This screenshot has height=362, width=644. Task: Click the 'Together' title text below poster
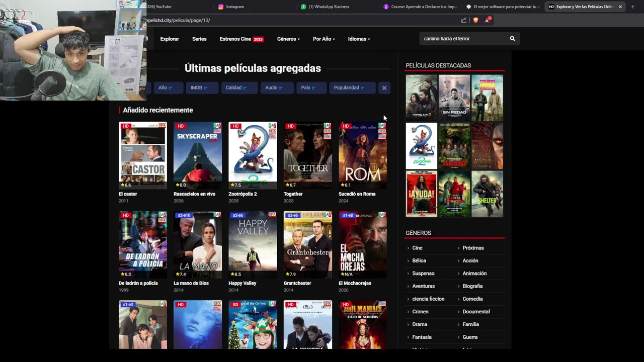tap(293, 194)
